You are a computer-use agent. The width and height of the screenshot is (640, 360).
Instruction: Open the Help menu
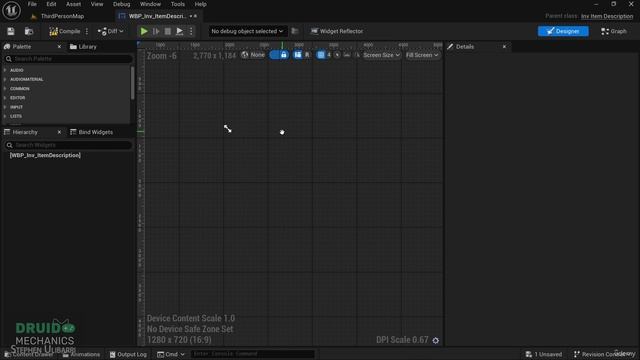point(200,4)
